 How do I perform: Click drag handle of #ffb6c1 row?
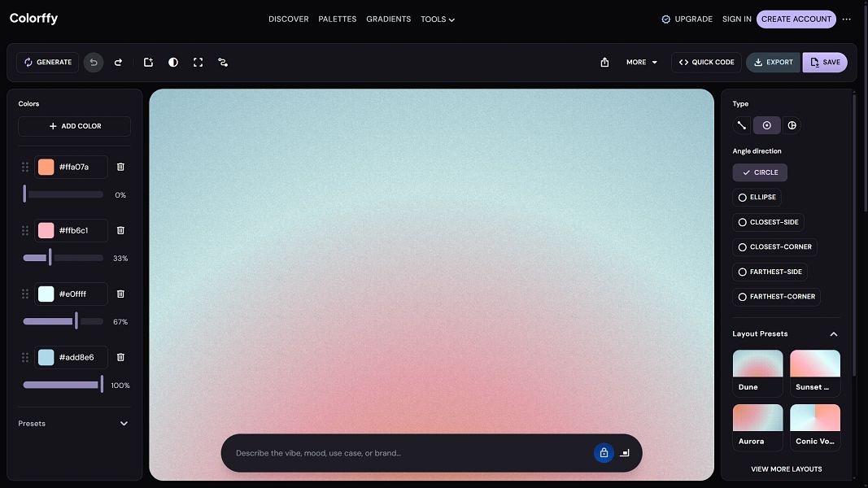tap(25, 230)
